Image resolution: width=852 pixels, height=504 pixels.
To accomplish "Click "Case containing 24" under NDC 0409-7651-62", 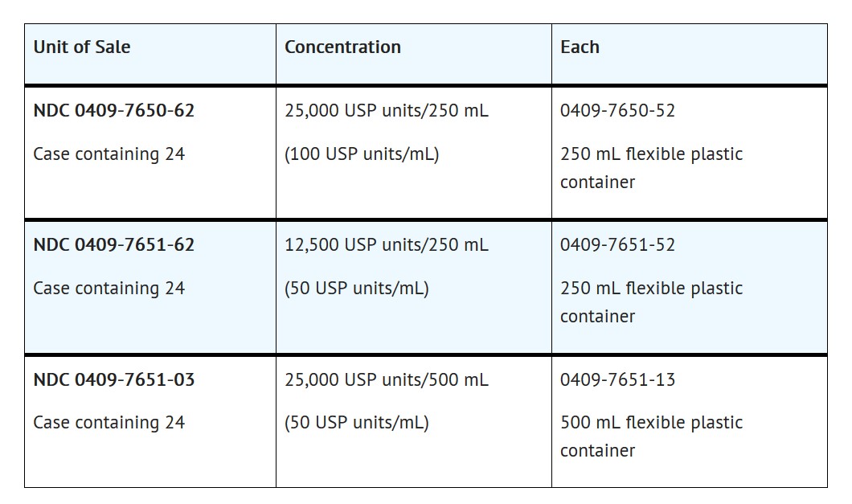I will [x=109, y=289].
